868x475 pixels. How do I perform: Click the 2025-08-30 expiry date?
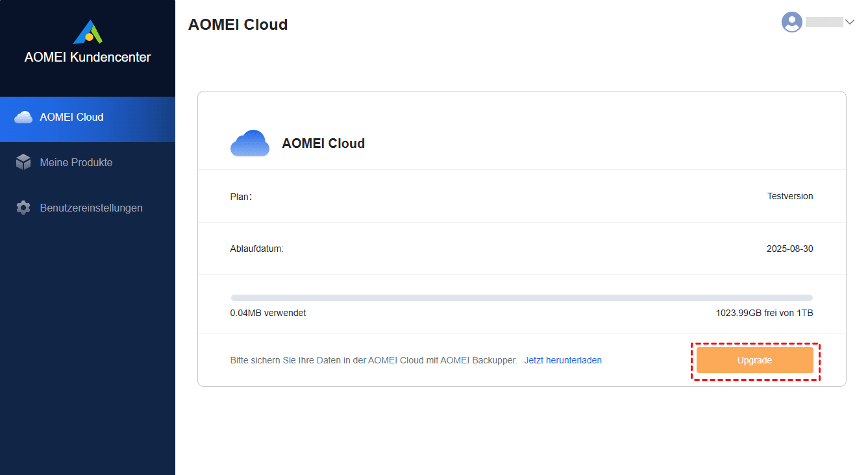[x=789, y=249]
